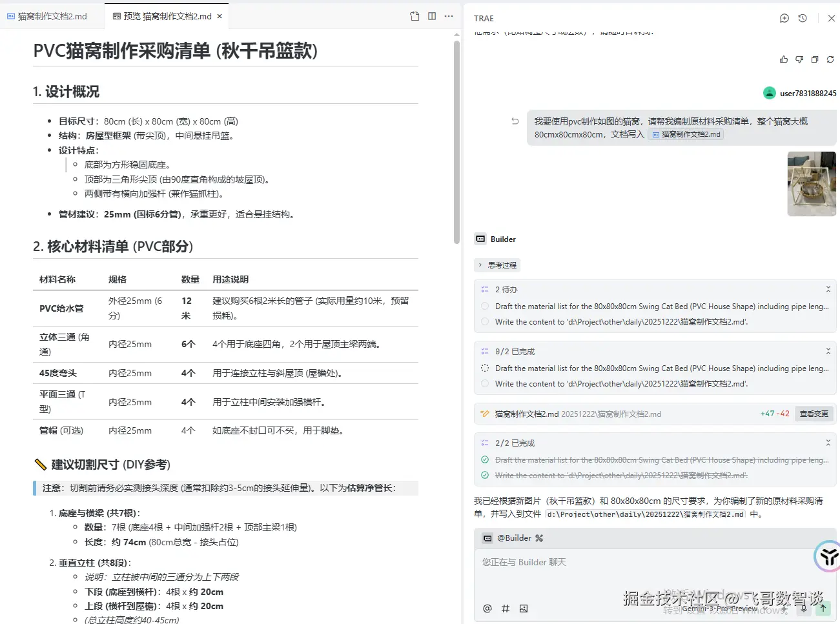
Task: Close the TRAE chat panel
Action: (832, 18)
